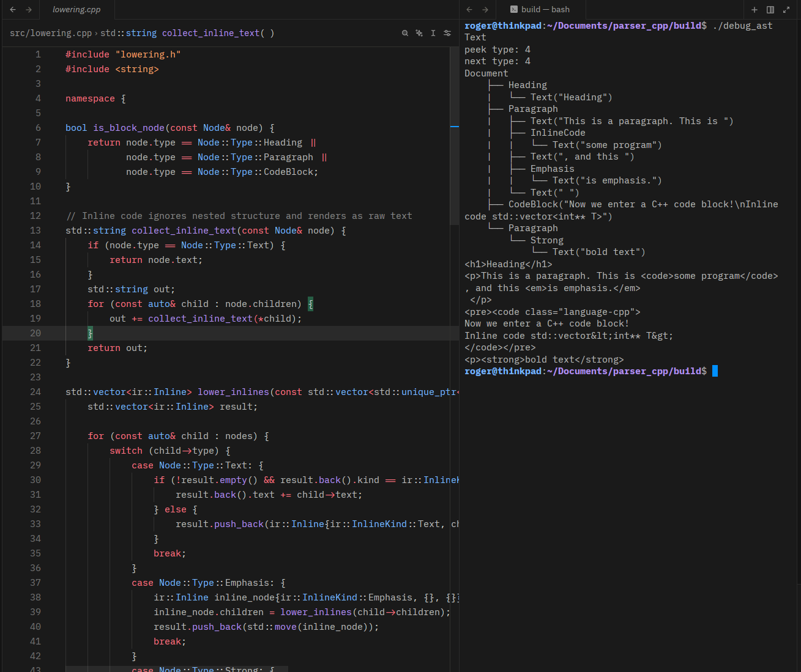This screenshot has width=801, height=672.
Task: Click line number 1 in the gutter
Action: click(x=38, y=54)
